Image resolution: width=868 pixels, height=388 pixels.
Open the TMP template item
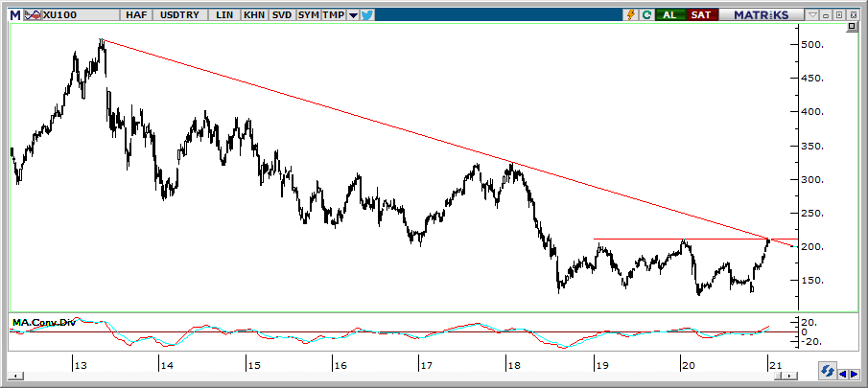click(333, 15)
